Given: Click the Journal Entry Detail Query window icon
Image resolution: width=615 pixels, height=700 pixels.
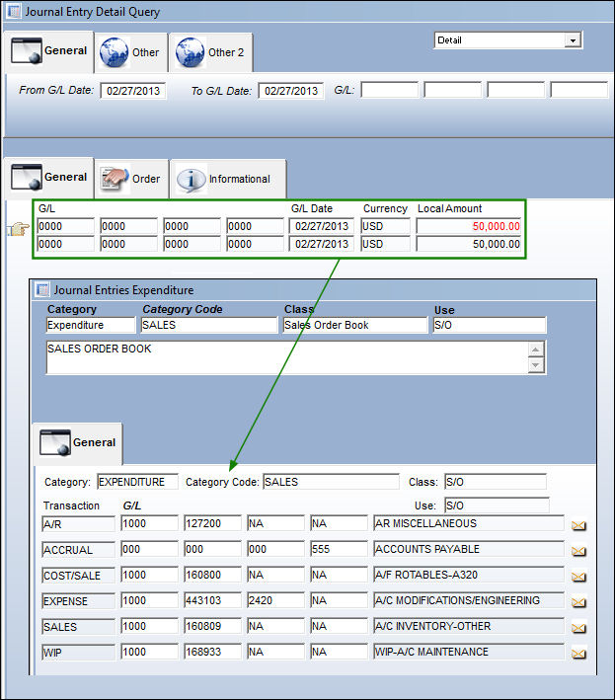Looking at the screenshot, I should point(14,11).
